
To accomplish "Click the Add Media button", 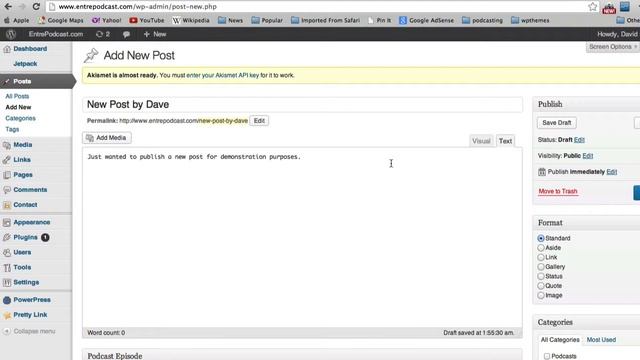I will click(x=107, y=138).
